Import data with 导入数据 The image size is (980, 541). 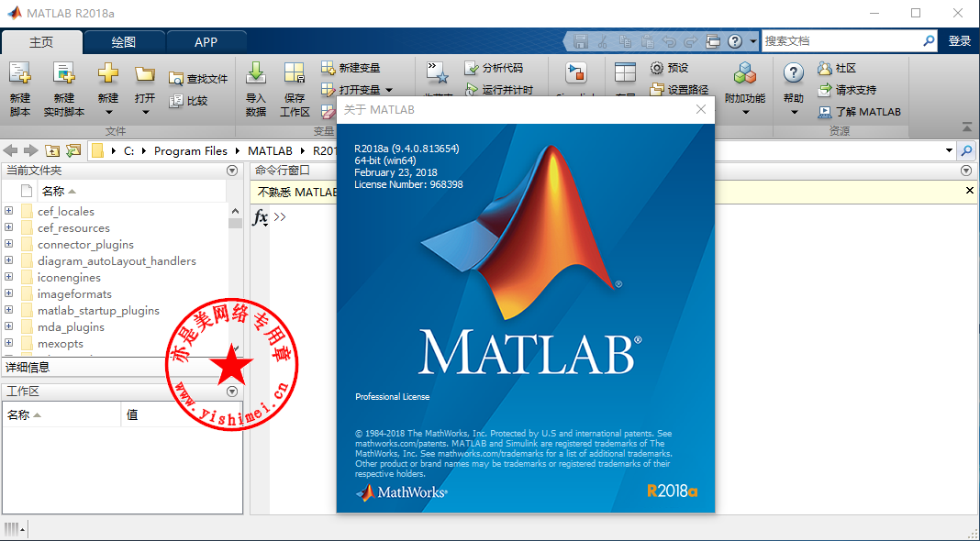[x=256, y=89]
